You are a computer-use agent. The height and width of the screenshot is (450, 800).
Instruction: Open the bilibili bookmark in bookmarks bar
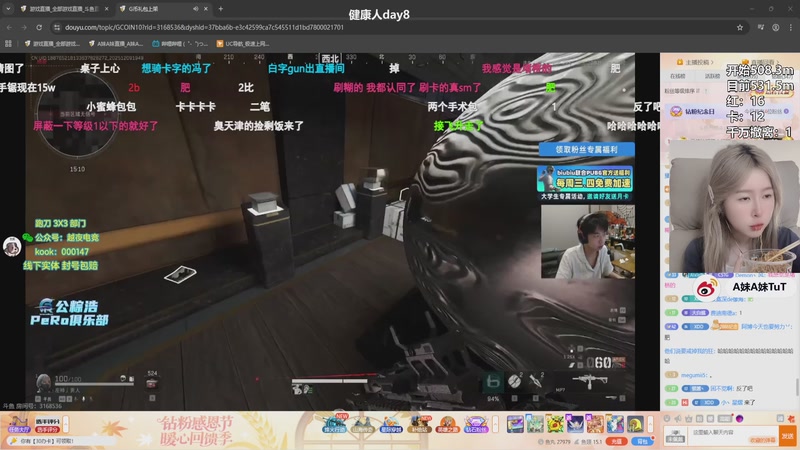click(x=180, y=44)
